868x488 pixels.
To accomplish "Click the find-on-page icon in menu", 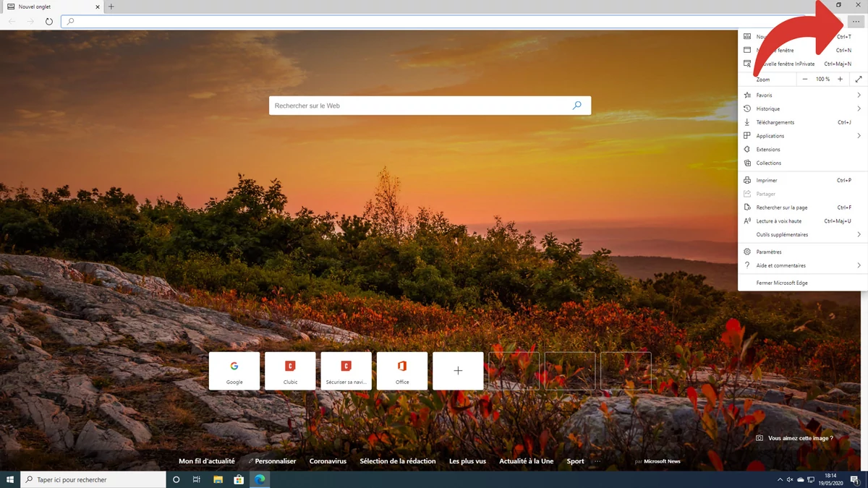I will (x=747, y=207).
